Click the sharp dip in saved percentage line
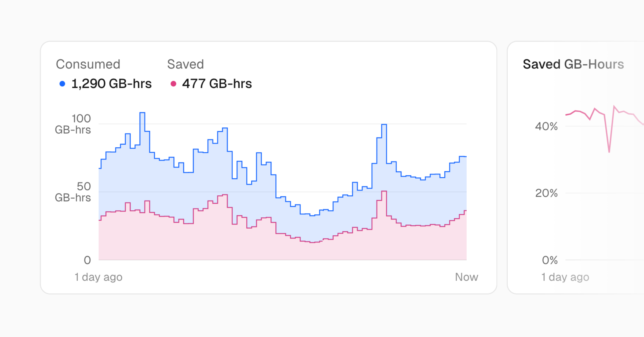Screen dimensions: 644x337 coord(609,152)
